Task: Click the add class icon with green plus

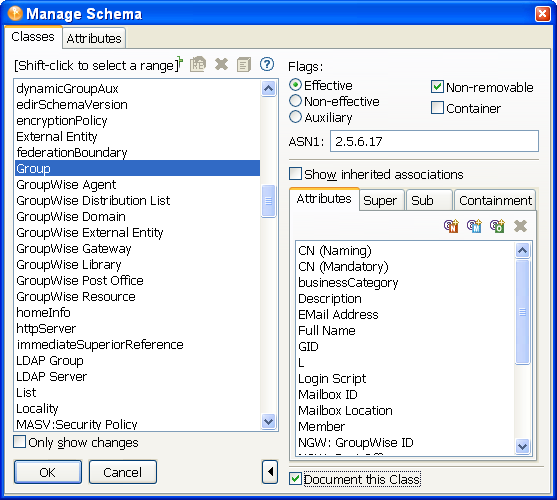Action: [180, 63]
